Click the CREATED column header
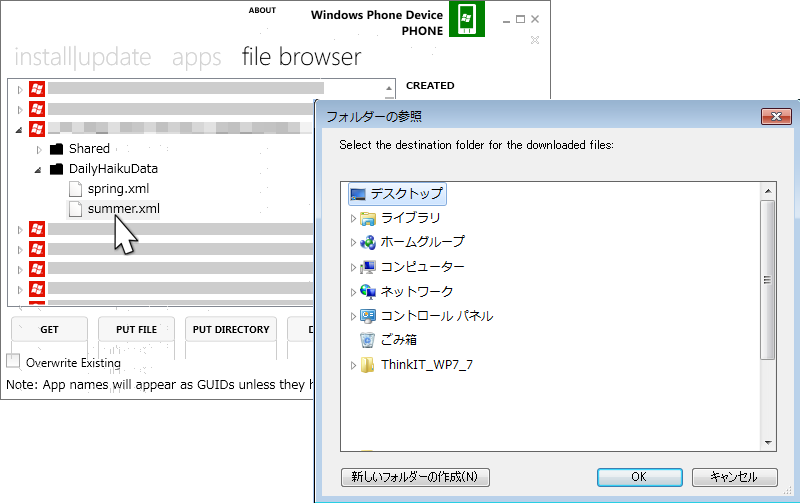 coord(430,86)
